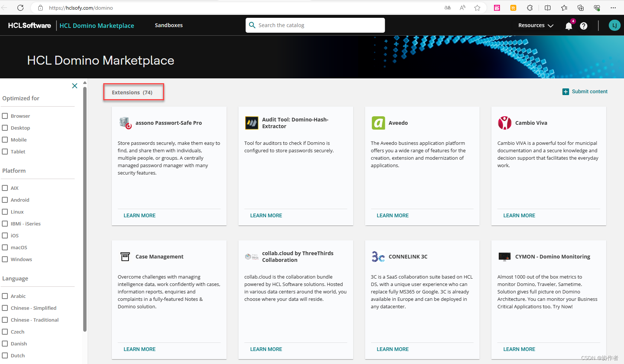Click the Submit content link
Viewport: 624px width, 364px height.
tap(589, 91)
